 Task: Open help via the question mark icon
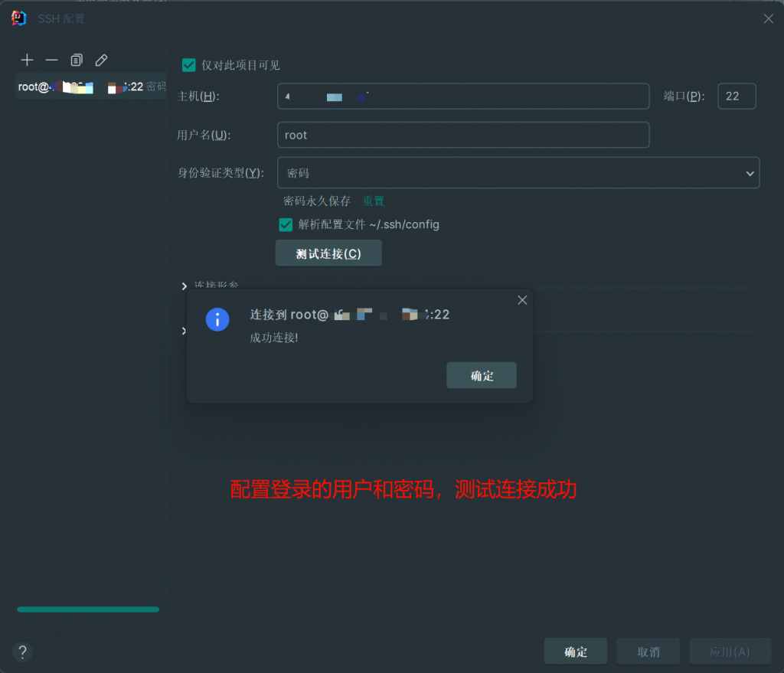[x=23, y=652]
